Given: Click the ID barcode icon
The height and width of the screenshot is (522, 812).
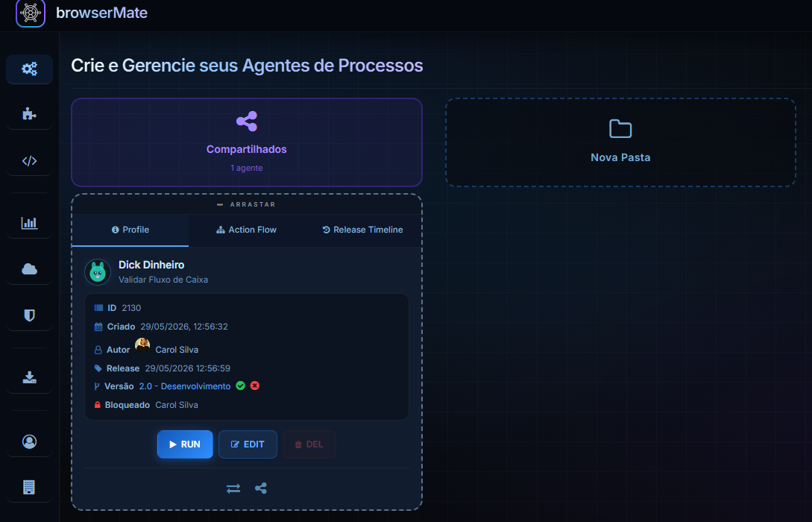Looking at the screenshot, I should 98,307.
